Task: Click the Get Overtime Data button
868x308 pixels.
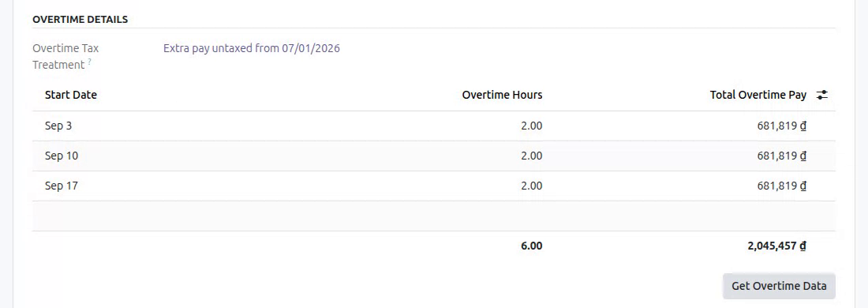Action: 779,286
